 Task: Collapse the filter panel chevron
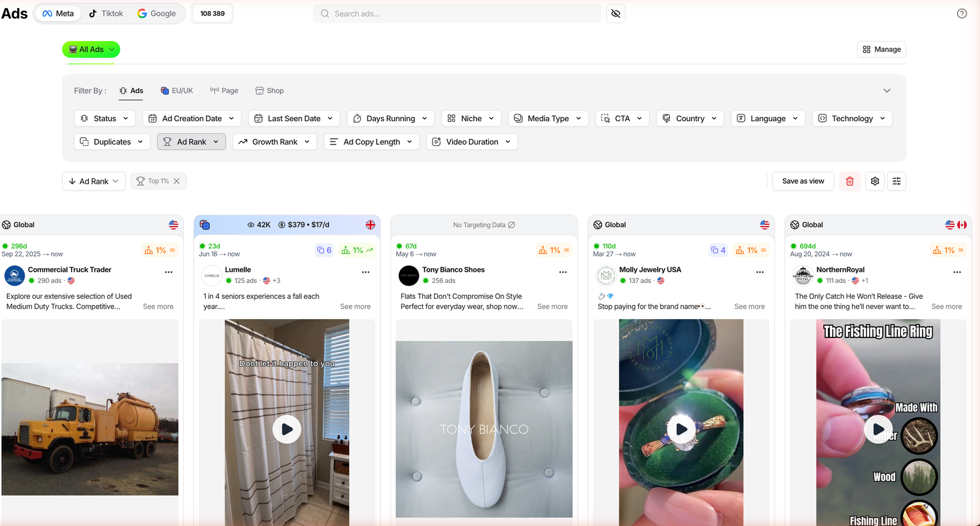[x=887, y=91]
